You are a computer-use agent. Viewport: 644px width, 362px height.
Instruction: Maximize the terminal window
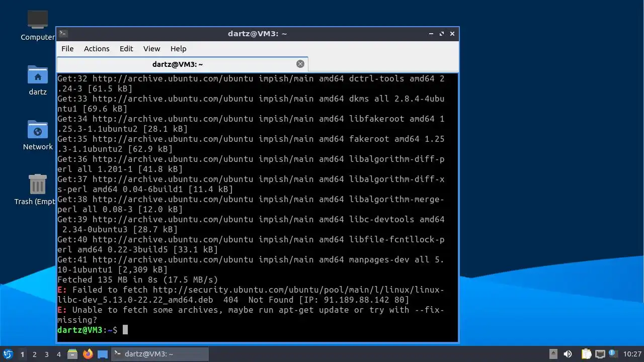coord(442,34)
